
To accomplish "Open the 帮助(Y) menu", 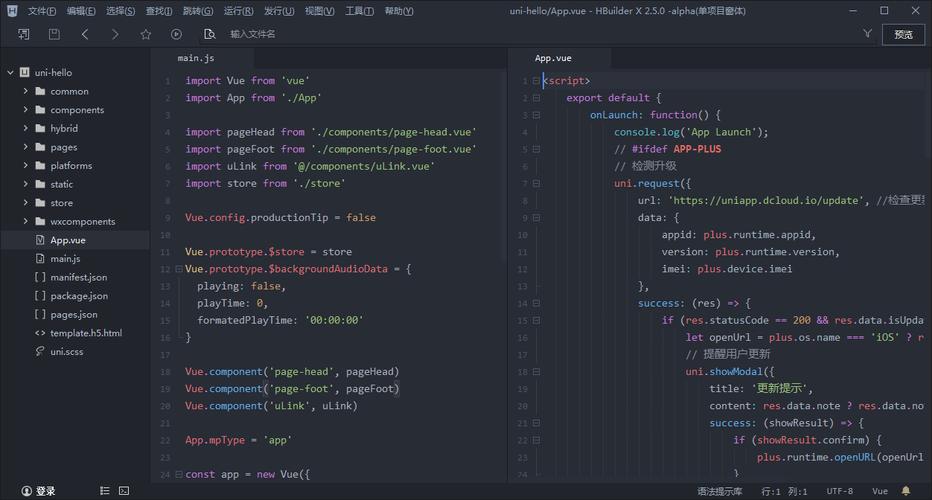I will [399, 11].
